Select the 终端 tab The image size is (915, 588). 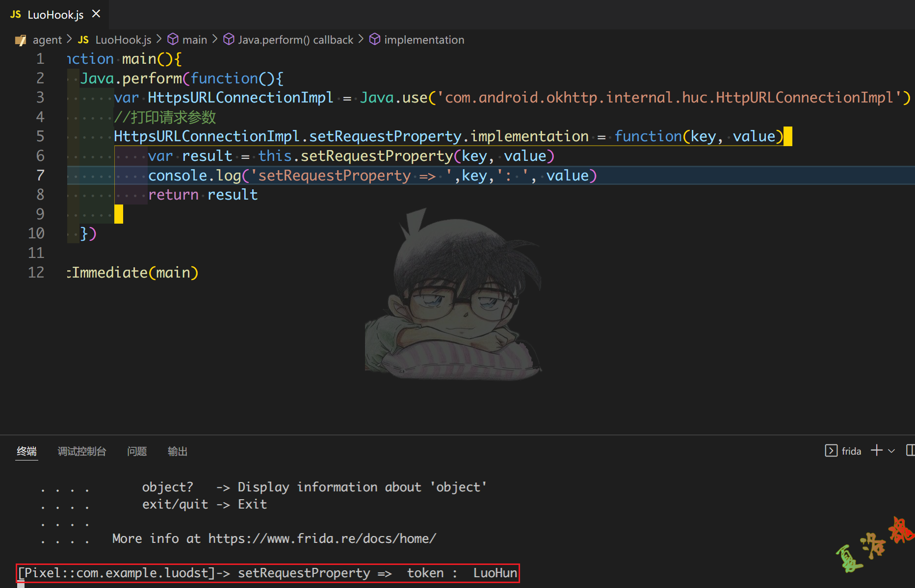[x=27, y=452]
